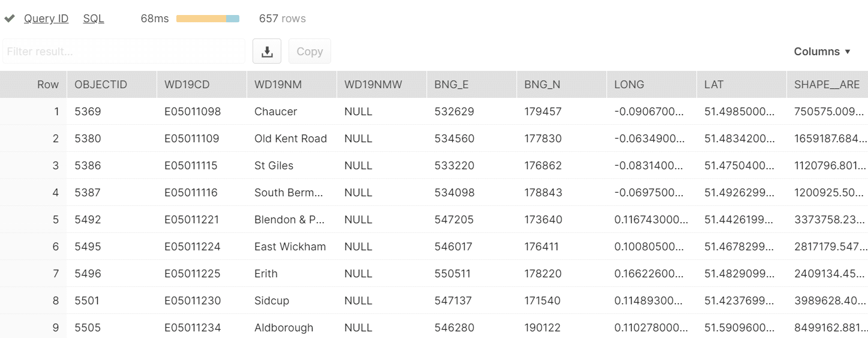Select the Chaucer cell in row 1
Image resolution: width=868 pixels, height=338 pixels.
pos(292,112)
